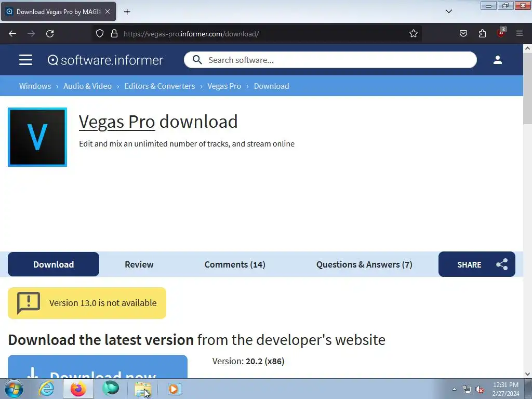532x399 pixels.
Task: Click scrollbar up arrow
Action: tap(527, 48)
